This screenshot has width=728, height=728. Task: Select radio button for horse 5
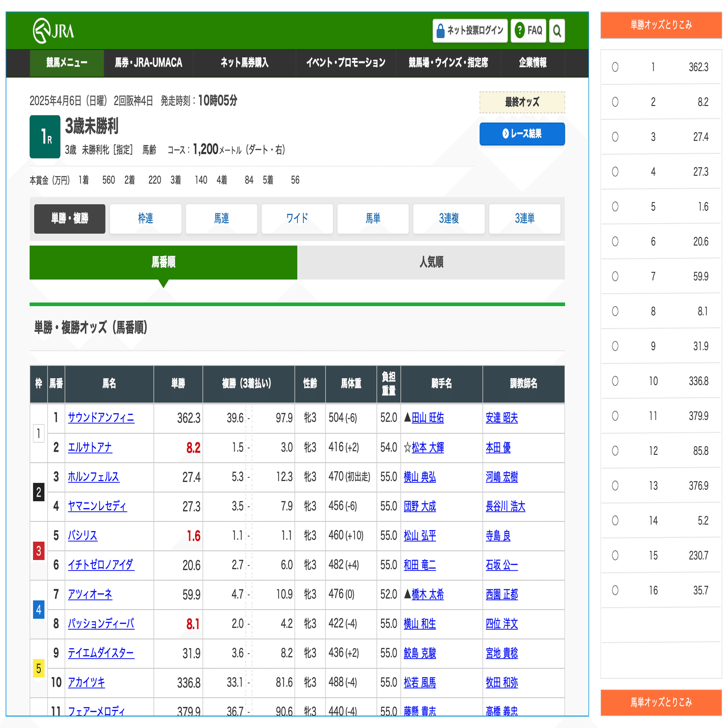pyautogui.click(x=615, y=207)
